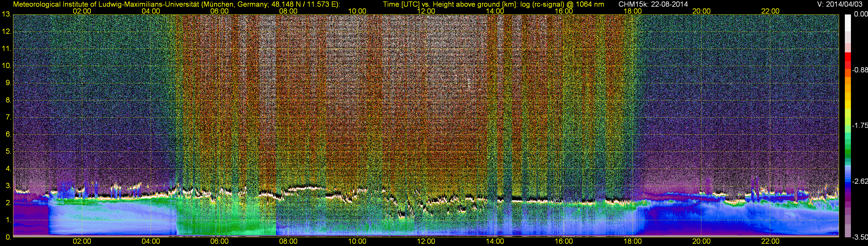Screen dimensions: 868x246
Task: Click the "13." height axis label
Action: [x=7, y=14]
